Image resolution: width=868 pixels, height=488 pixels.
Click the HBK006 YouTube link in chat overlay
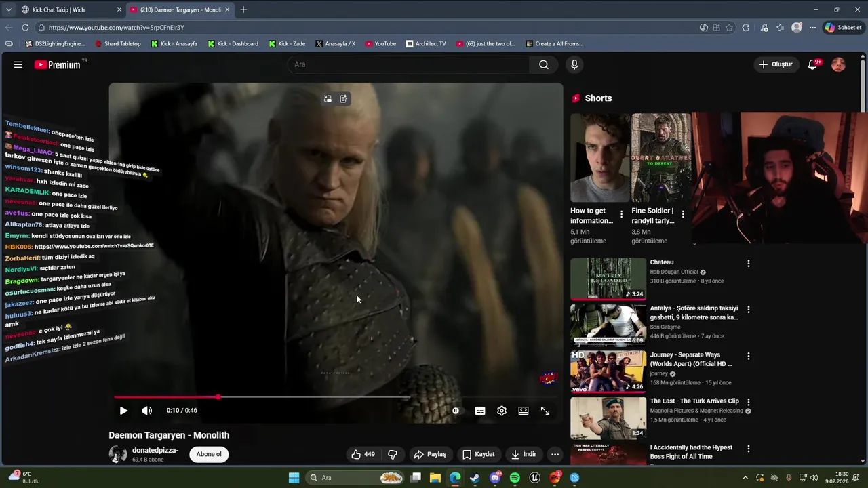pos(94,247)
